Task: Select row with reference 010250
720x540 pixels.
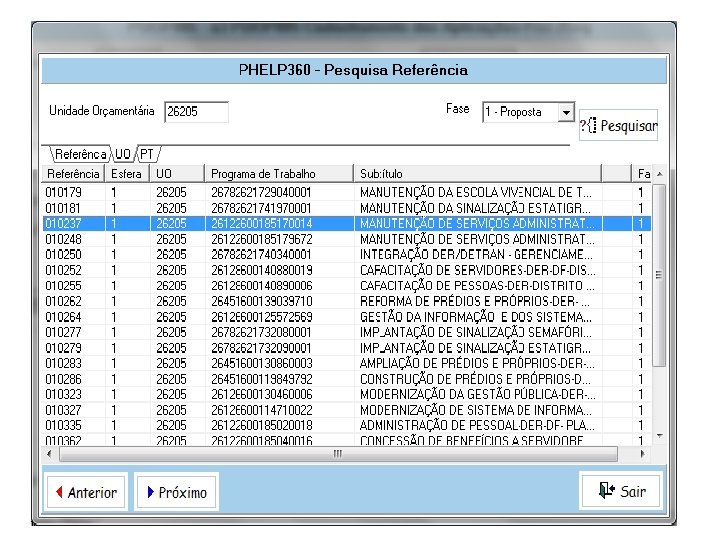Action: [347, 254]
